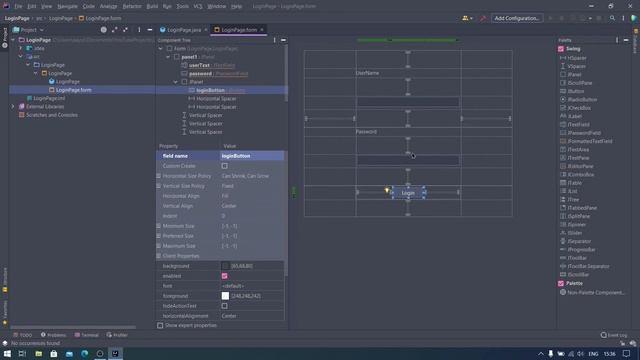640x360 pixels.
Task: Toggle the hideActionText checkbox
Action: pos(224,306)
